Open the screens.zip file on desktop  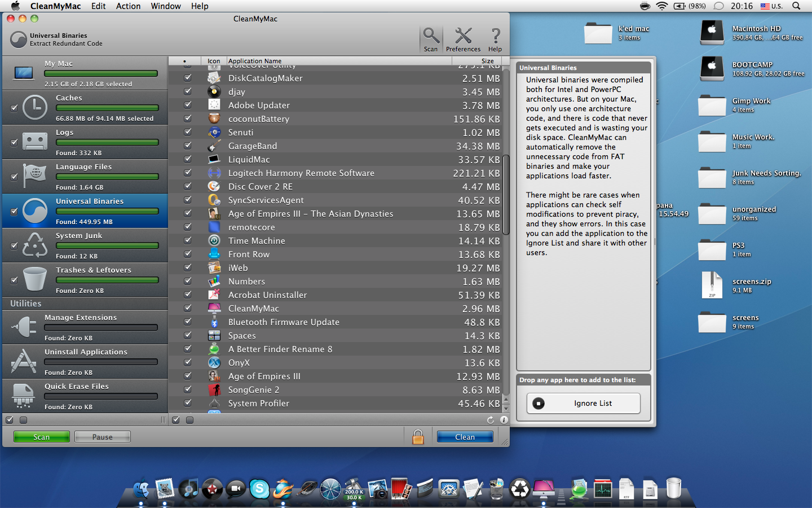pyautogui.click(x=712, y=285)
